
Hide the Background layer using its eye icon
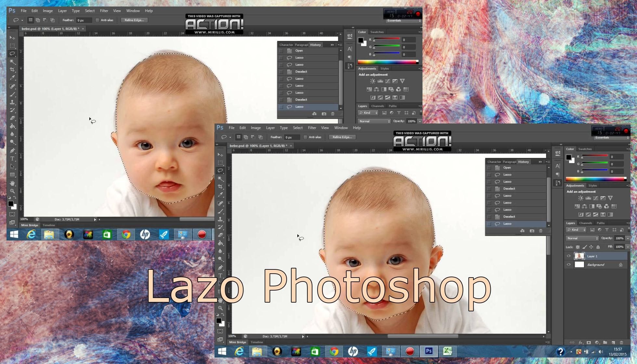pyautogui.click(x=569, y=265)
